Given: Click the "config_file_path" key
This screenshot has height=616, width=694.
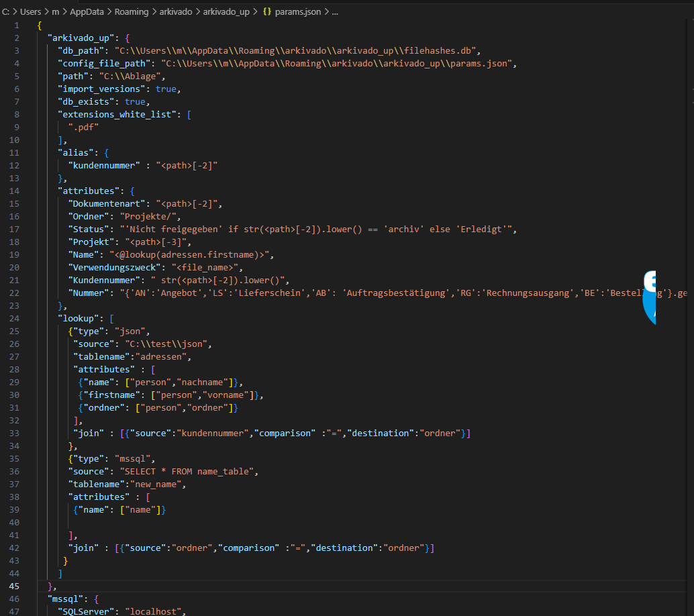Looking at the screenshot, I should coord(104,64).
